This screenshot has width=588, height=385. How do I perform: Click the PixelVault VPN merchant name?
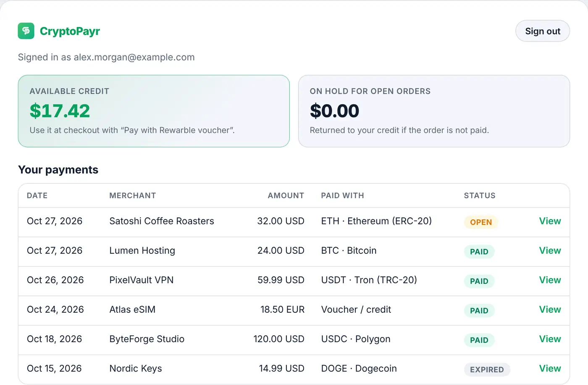pos(141,280)
